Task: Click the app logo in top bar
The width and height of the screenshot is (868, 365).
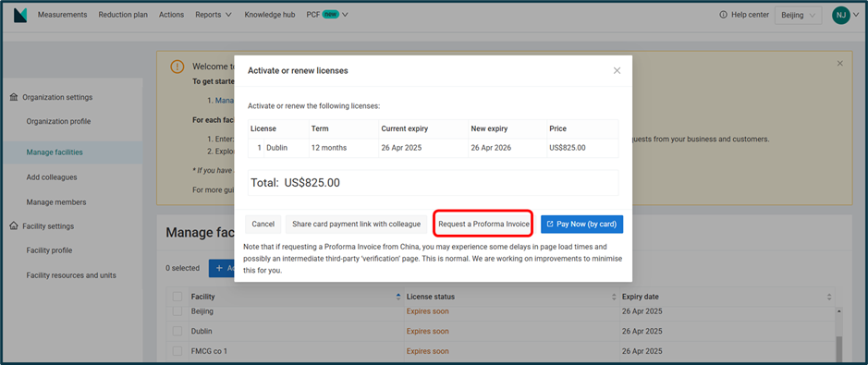Action: pyautogui.click(x=20, y=16)
